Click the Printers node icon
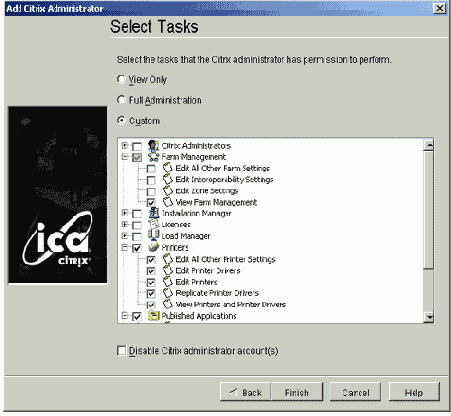The width and height of the screenshot is (451, 416). click(x=153, y=247)
